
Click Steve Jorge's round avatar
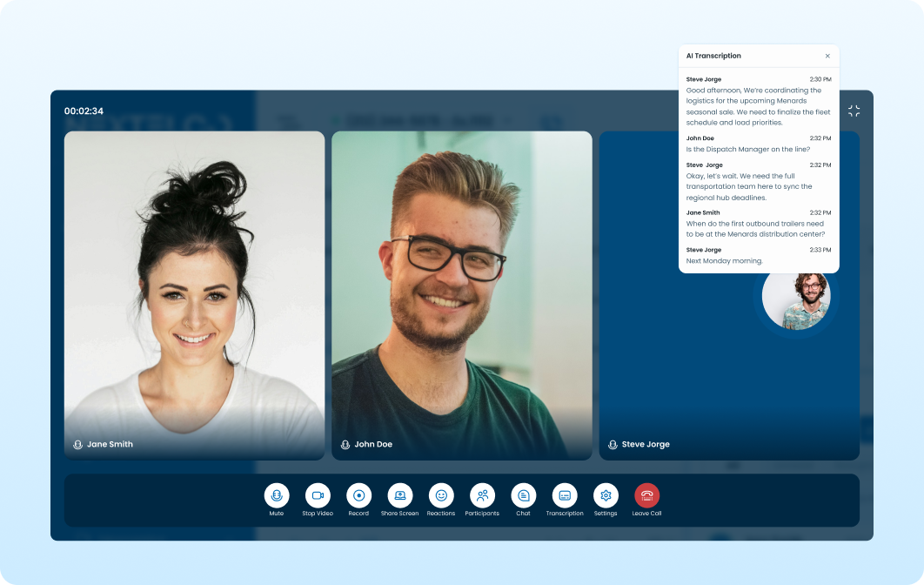(x=796, y=297)
